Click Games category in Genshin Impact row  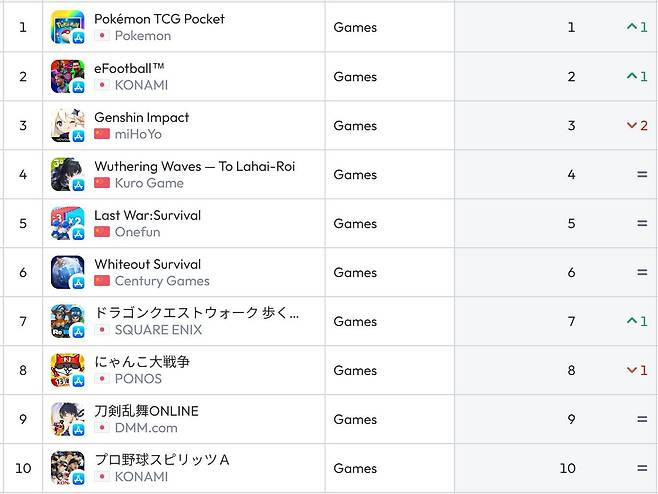[355, 125]
